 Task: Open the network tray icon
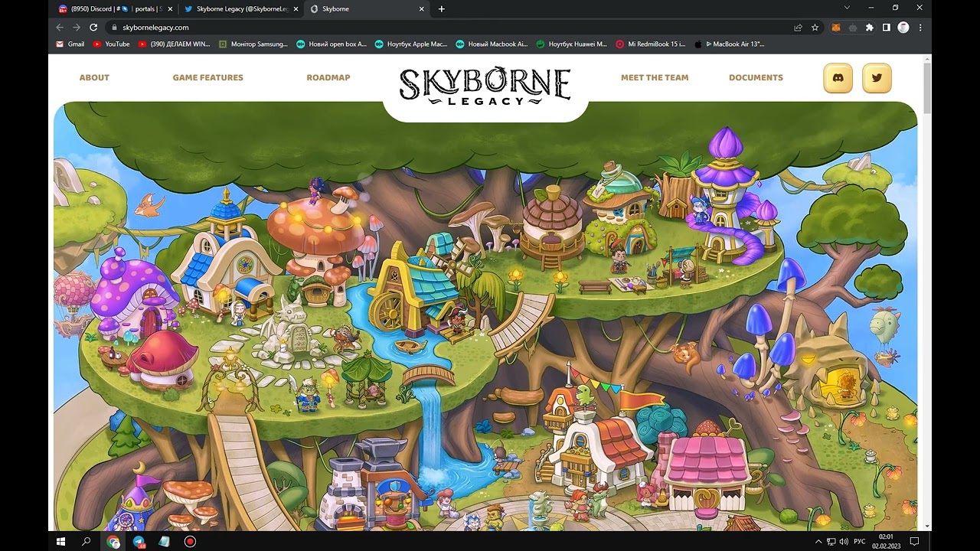(831, 541)
